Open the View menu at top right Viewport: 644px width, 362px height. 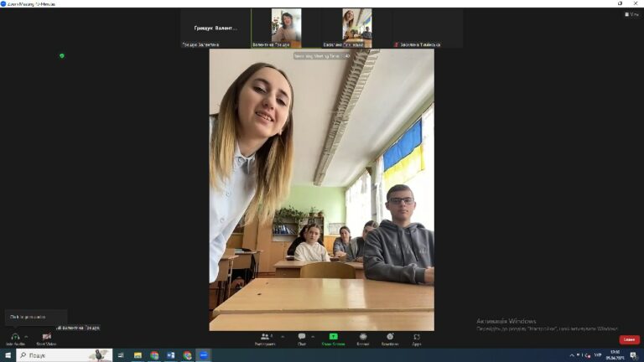[631, 14]
